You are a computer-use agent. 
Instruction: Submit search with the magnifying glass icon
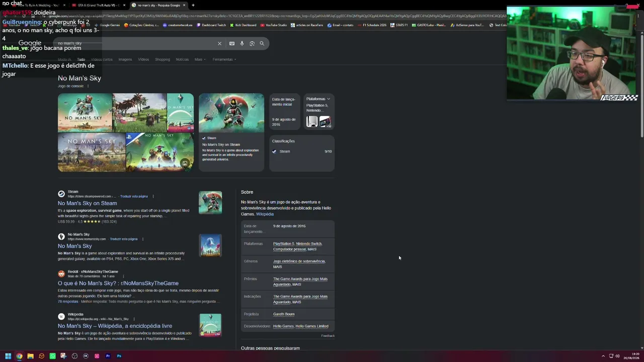pos(262,44)
